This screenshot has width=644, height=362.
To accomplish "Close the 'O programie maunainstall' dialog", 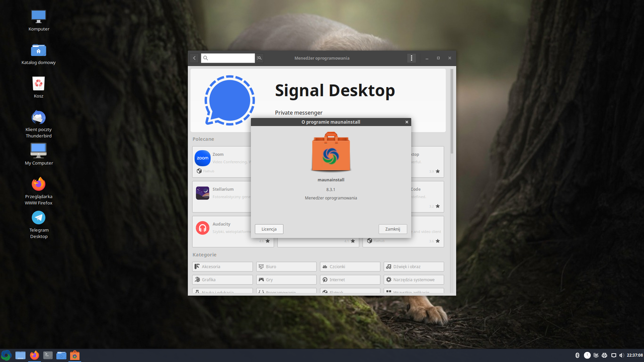I will tap(407, 122).
